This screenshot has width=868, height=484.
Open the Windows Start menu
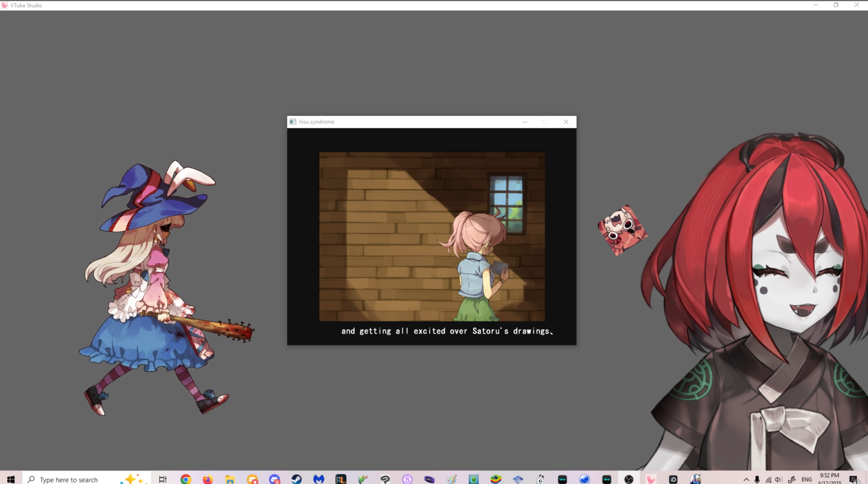click(10, 479)
